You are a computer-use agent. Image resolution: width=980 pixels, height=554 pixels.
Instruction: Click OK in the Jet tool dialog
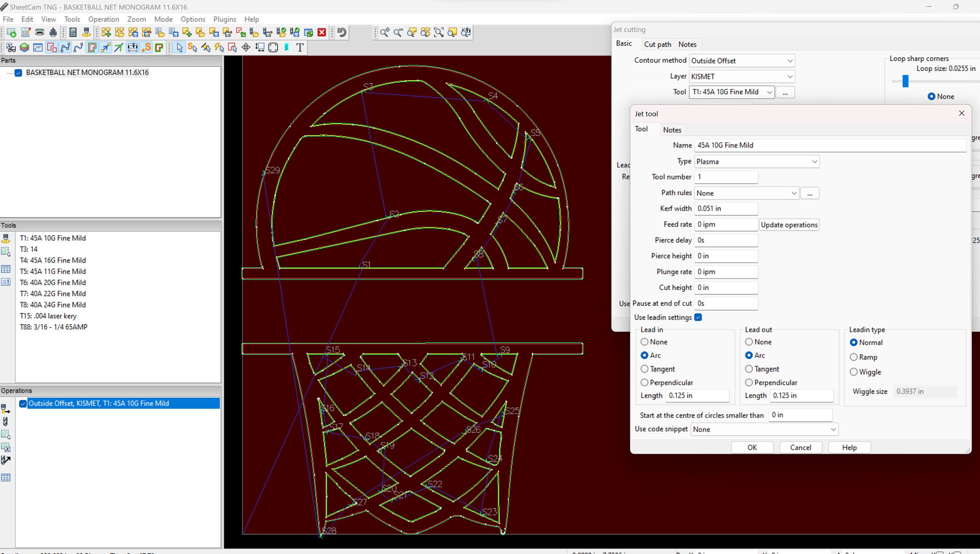point(752,447)
